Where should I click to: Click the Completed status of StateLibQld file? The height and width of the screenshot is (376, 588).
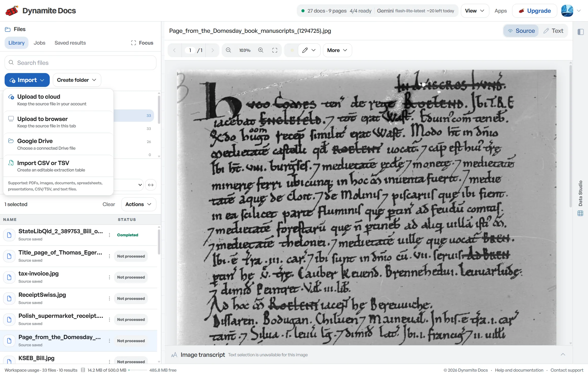click(x=128, y=235)
